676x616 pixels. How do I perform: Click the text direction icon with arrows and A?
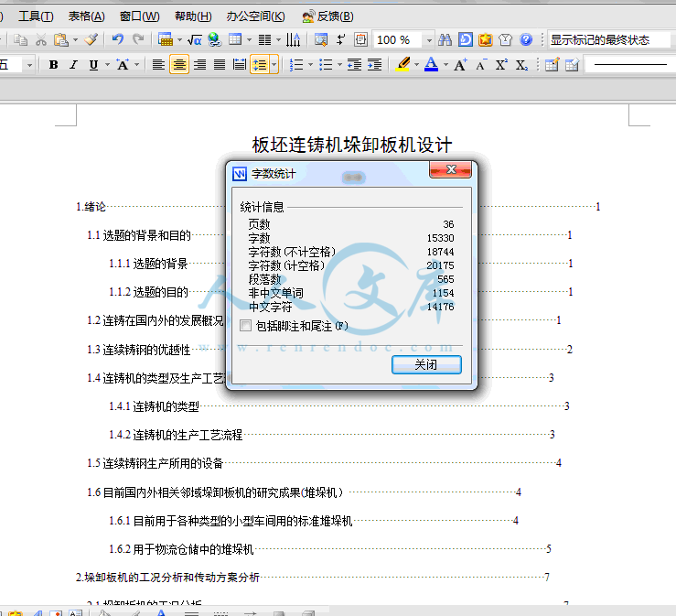(x=293, y=39)
